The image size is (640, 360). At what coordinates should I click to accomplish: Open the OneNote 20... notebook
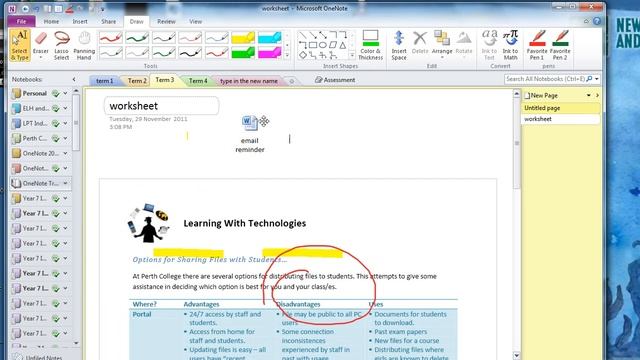pyautogui.click(x=40, y=153)
